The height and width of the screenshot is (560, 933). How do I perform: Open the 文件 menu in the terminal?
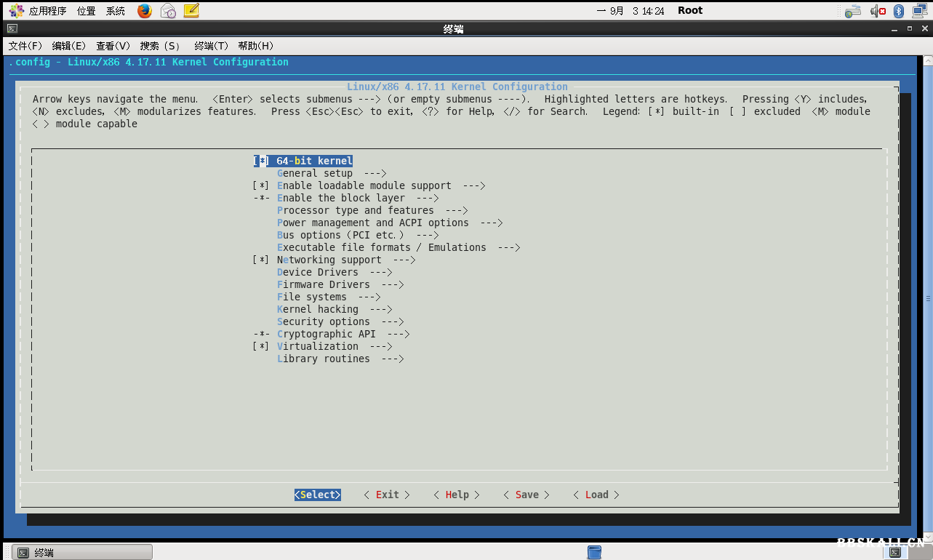tap(25, 45)
